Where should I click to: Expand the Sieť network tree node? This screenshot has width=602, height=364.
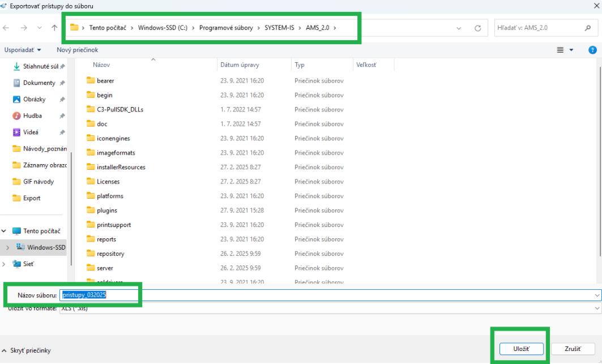click(6, 262)
